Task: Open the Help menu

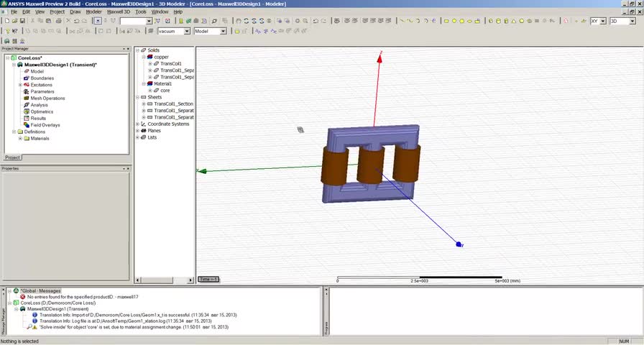Action: coord(178,12)
